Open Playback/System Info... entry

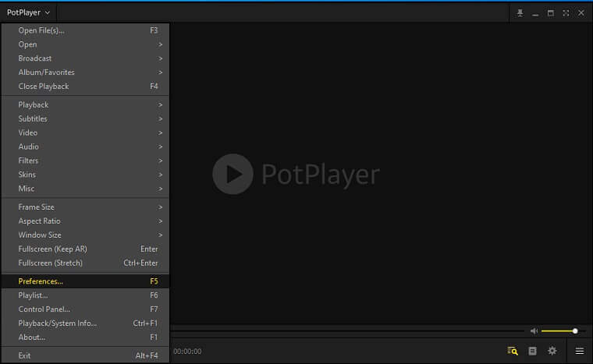coord(86,323)
